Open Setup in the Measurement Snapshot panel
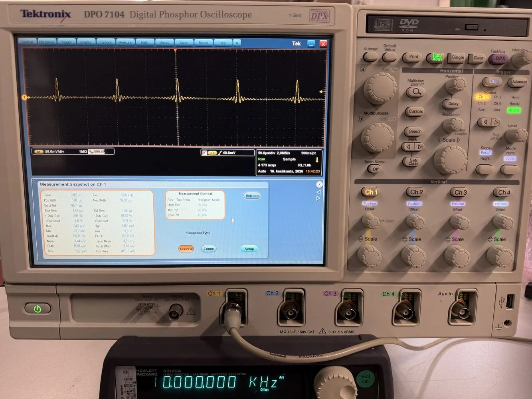Screen dimensions: 532x399 [x=249, y=249]
